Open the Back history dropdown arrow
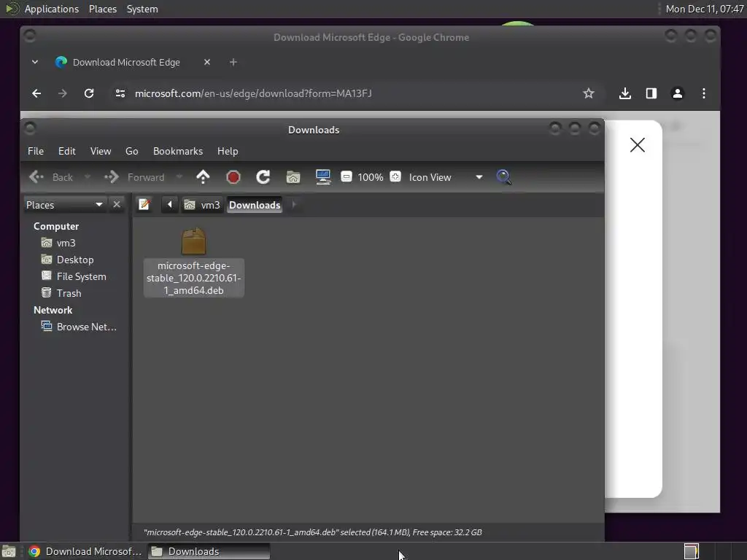The width and height of the screenshot is (747, 560). coord(88,177)
